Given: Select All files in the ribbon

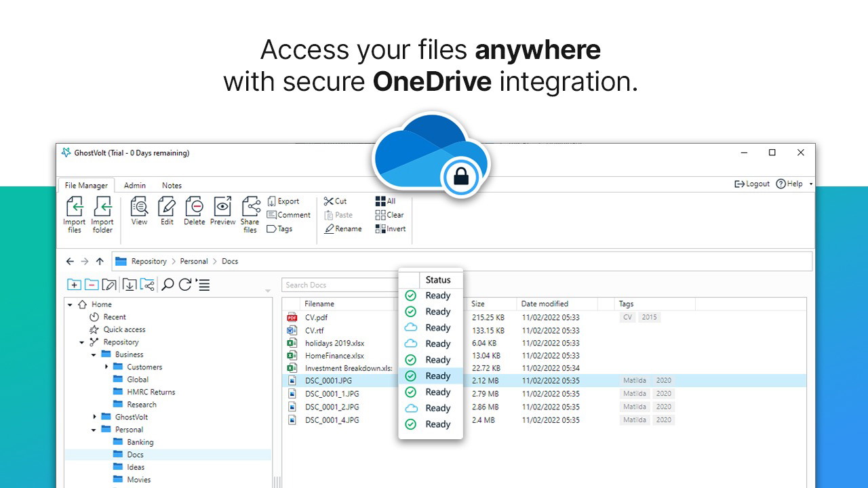Looking at the screenshot, I should pos(386,201).
